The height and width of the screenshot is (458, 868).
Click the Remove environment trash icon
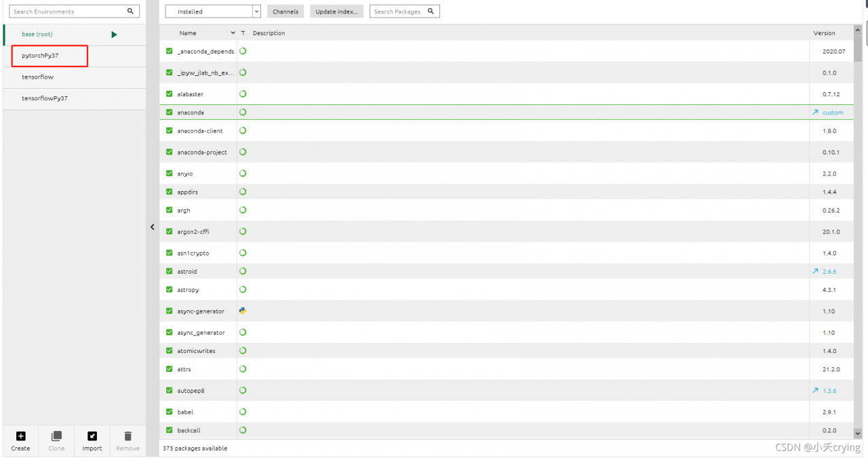(127, 436)
